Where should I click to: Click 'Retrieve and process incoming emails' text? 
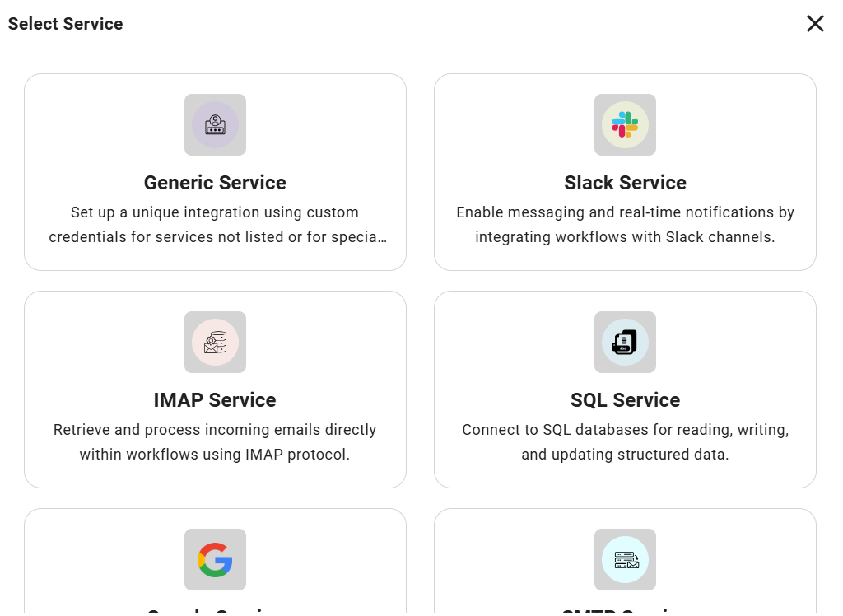point(215,430)
